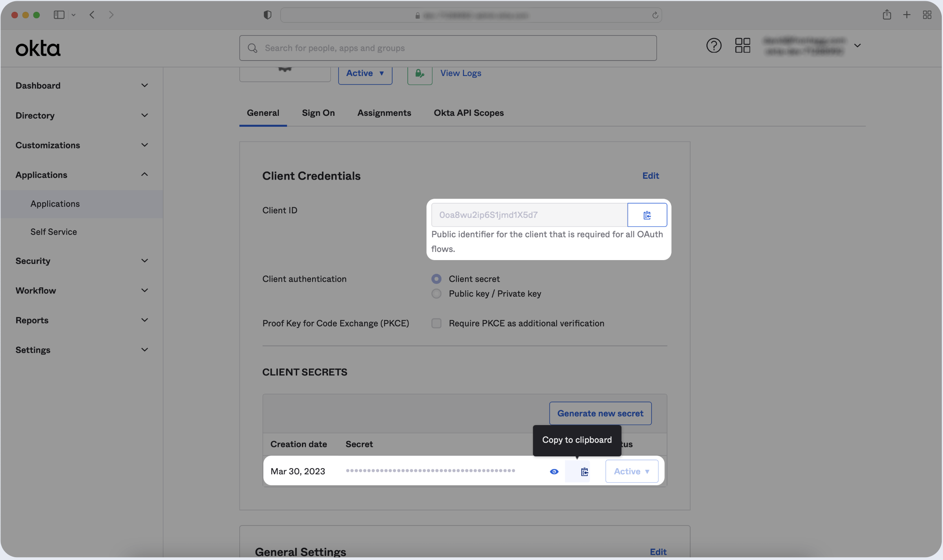Open the Okta help question mark icon
The height and width of the screenshot is (560, 943).
coord(713,46)
